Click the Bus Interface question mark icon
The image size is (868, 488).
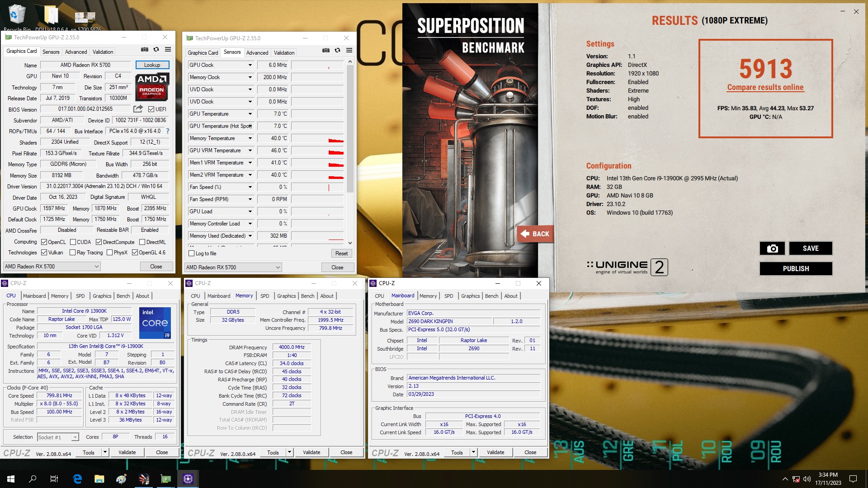[x=168, y=131]
